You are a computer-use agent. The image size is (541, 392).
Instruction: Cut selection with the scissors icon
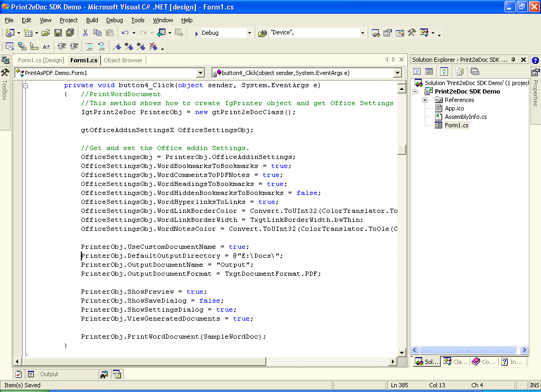[85, 33]
